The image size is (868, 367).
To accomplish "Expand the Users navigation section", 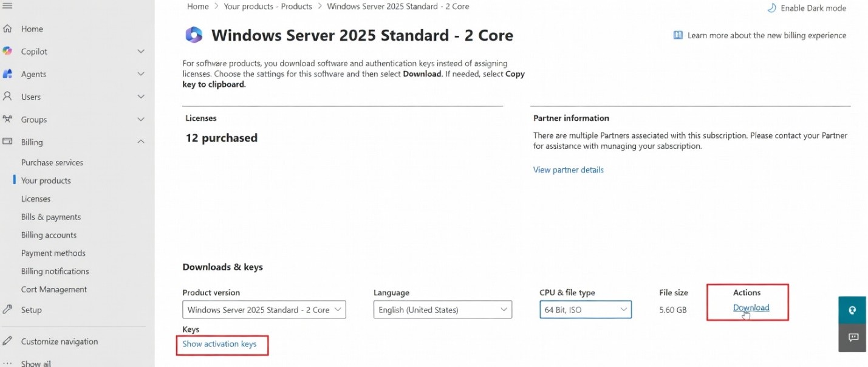I will point(141,97).
